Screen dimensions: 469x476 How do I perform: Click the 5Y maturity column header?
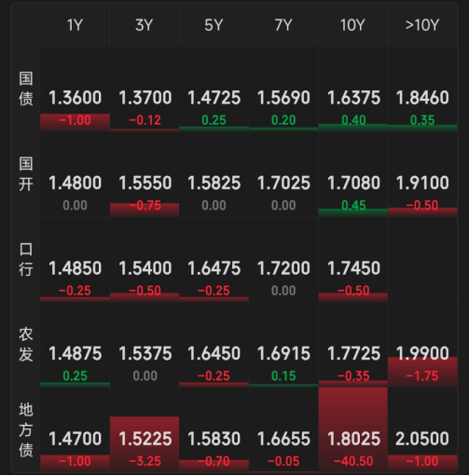pyautogui.click(x=214, y=25)
